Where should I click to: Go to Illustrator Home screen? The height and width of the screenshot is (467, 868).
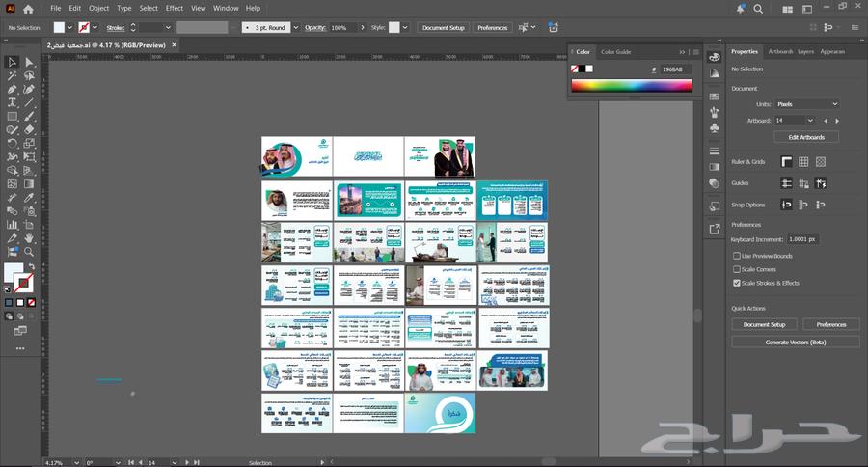coord(28,9)
